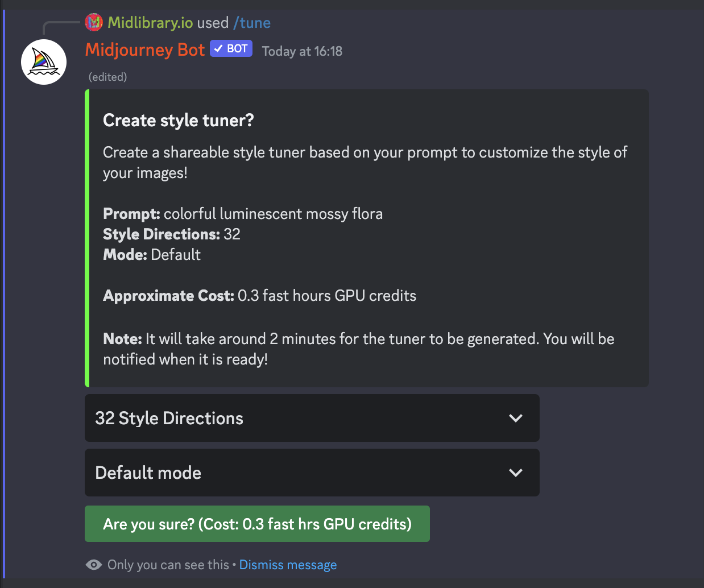Open the Default mode dropdown

pos(312,473)
